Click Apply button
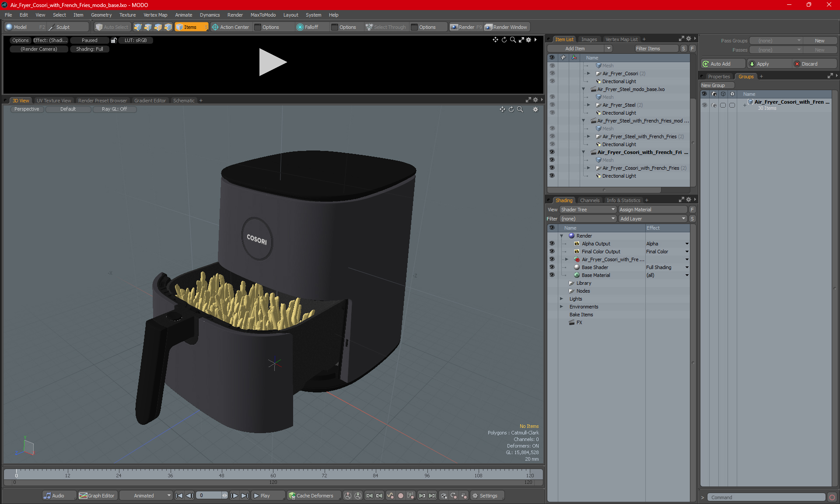840x504 pixels. click(769, 64)
